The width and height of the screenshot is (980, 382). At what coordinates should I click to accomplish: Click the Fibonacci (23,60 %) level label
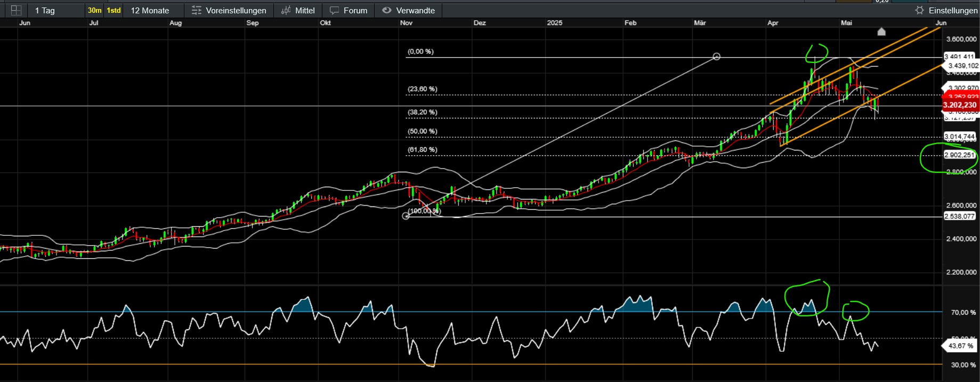click(x=422, y=89)
